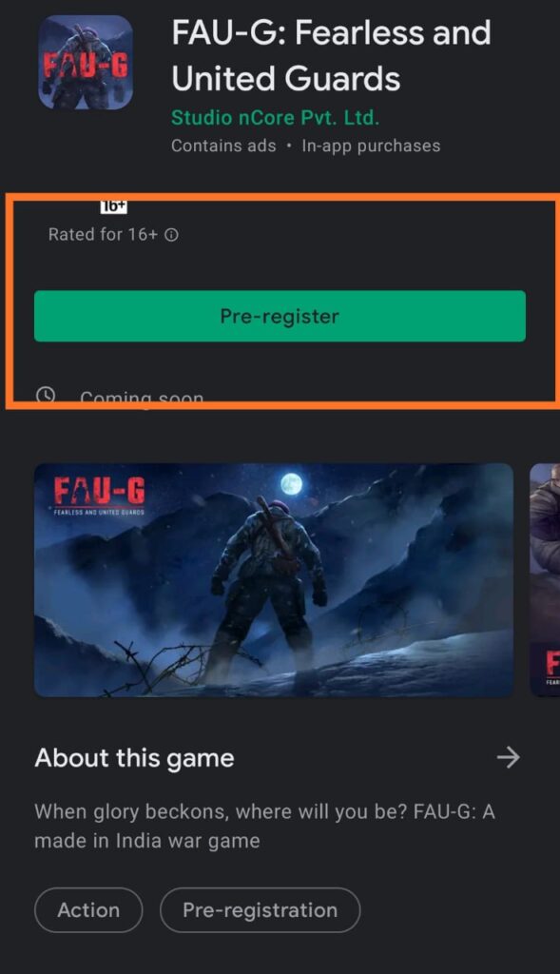Select the Pre-registration chip
Viewport: 560px width, 974px height.
click(261, 910)
